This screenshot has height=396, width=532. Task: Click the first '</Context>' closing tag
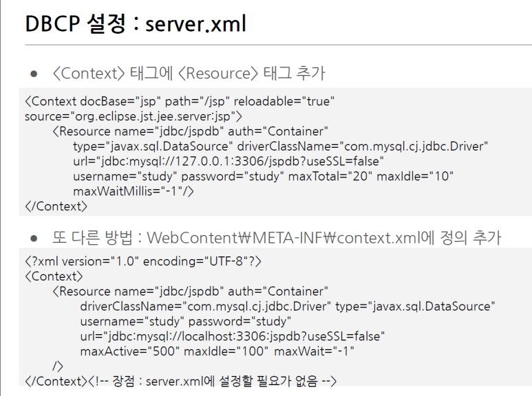coord(56,206)
